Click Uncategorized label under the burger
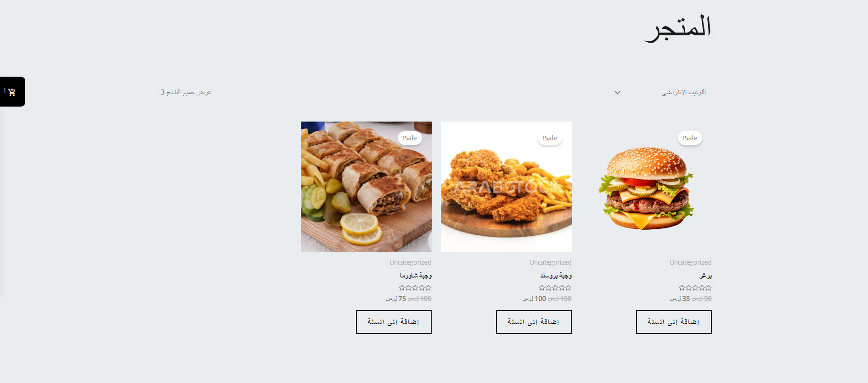The image size is (868, 383). click(690, 262)
